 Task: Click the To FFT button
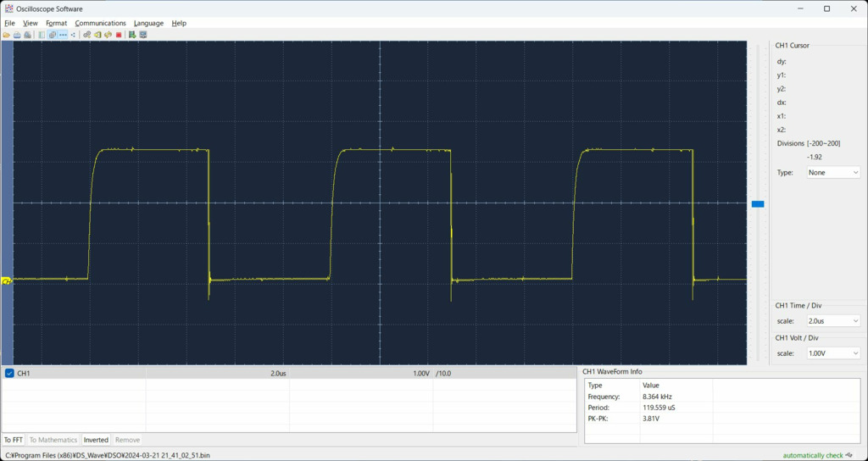pyautogui.click(x=14, y=440)
